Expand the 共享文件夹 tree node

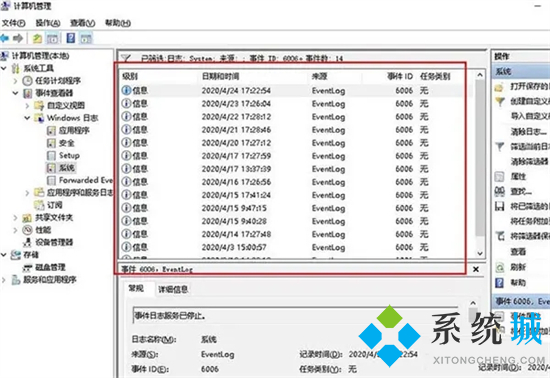pos(15,218)
